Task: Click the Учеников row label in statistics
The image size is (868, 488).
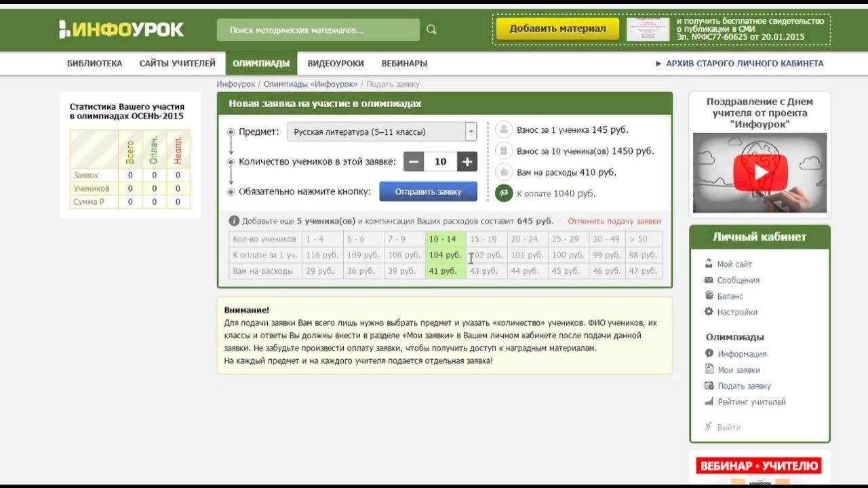Action: point(92,188)
